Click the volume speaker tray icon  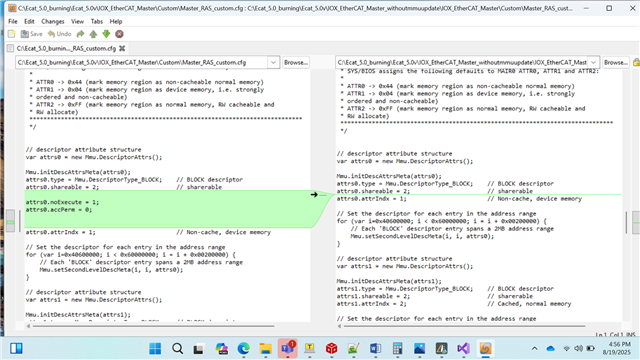point(578,349)
